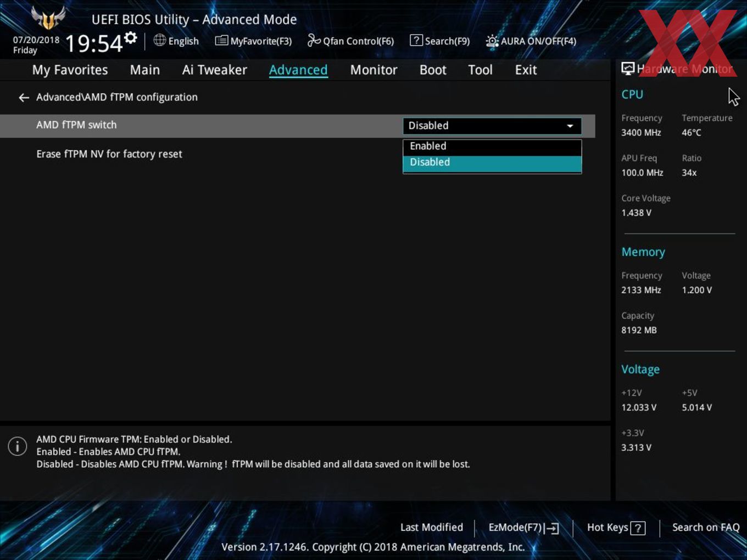Click the Advanced\AMD fTPM configuration breadcrumb
This screenshot has width=747, height=560.
click(117, 97)
